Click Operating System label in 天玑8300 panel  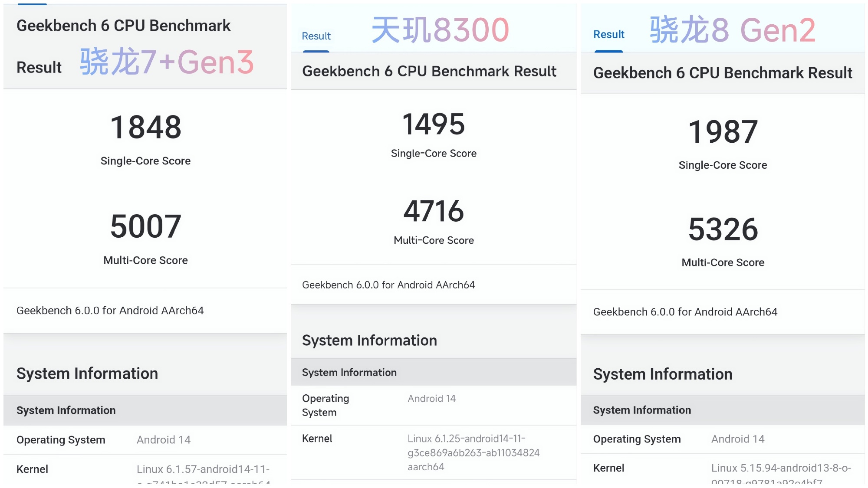(x=325, y=406)
